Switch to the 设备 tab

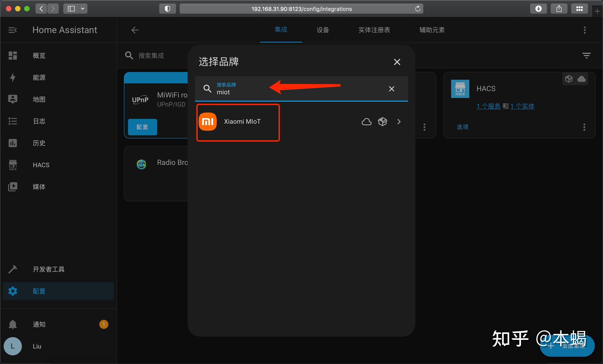[x=322, y=30]
